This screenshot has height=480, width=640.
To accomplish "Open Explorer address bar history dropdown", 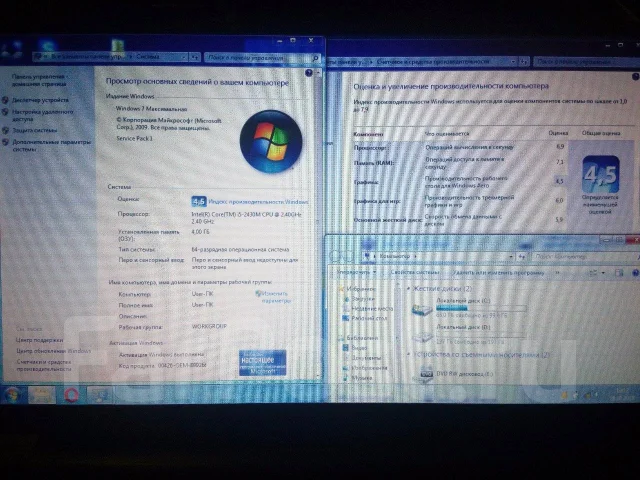I will [x=511, y=256].
